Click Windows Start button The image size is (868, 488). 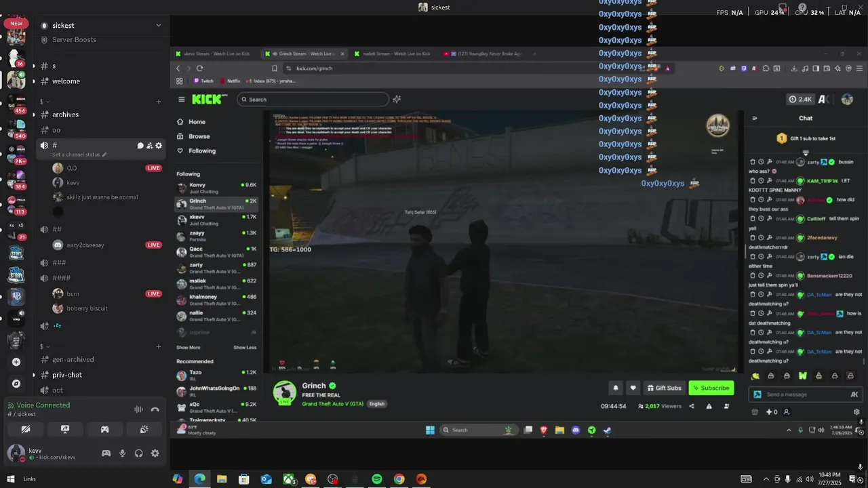(x=11, y=479)
